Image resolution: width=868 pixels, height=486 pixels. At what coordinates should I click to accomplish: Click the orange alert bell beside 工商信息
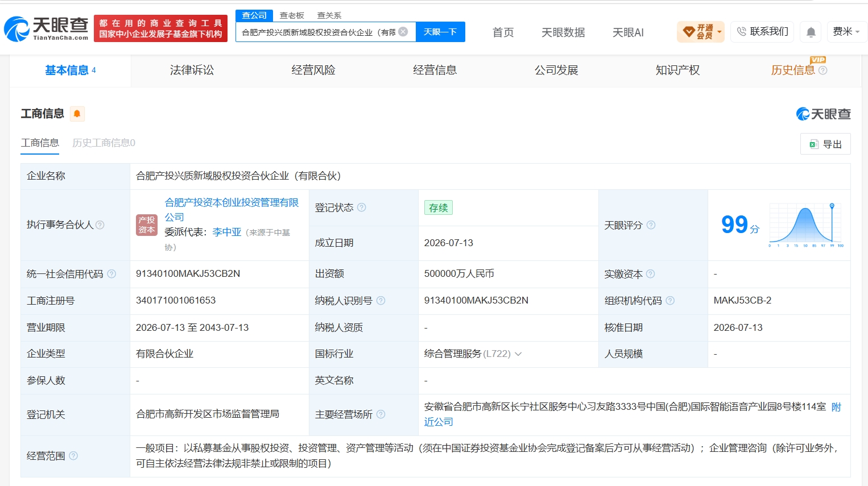77,114
